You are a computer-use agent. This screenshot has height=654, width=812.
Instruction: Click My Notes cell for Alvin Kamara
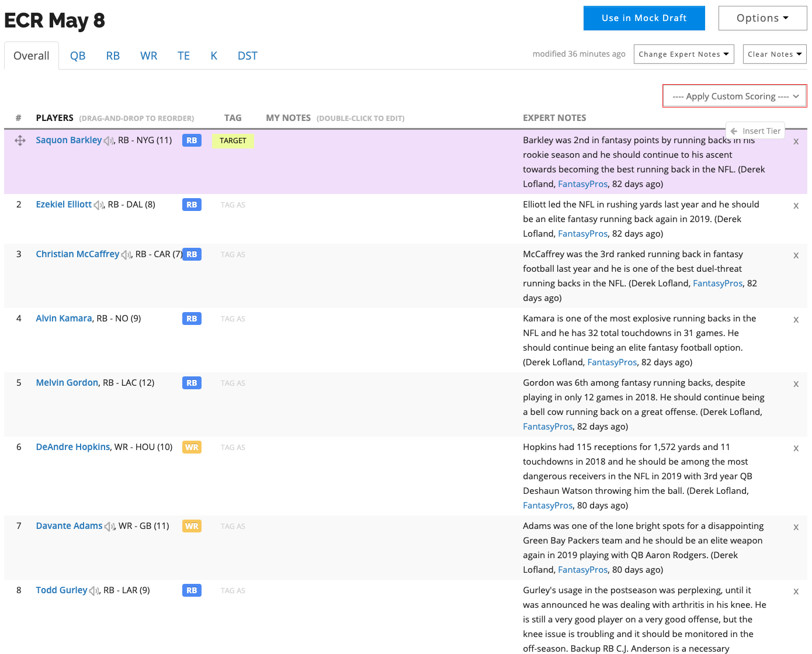(388, 340)
